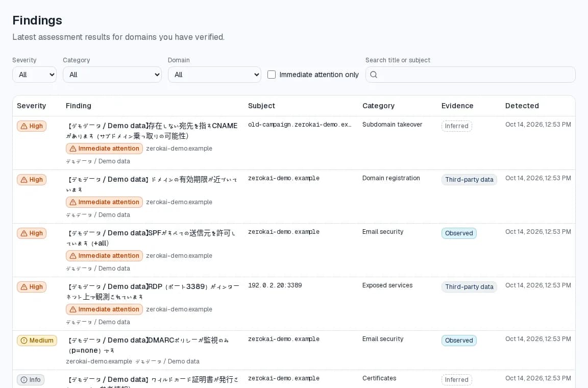Open the domain expiry finding title
588x388 pixels.
[152, 184]
